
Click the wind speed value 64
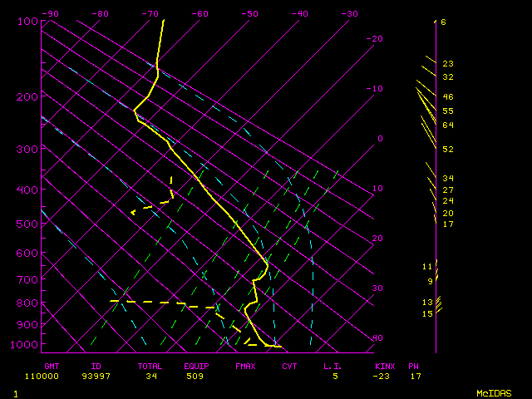click(447, 126)
